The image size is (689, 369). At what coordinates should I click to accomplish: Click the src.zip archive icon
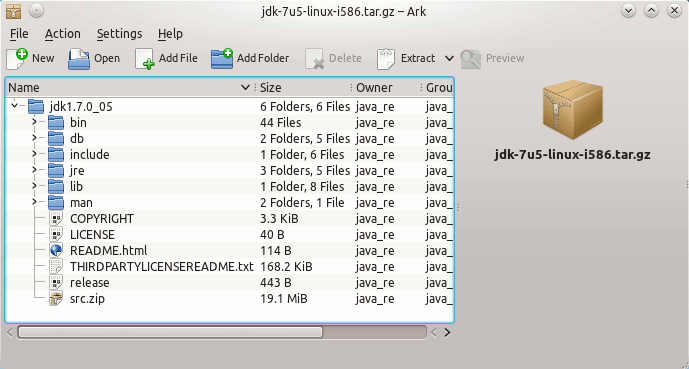coord(56,299)
